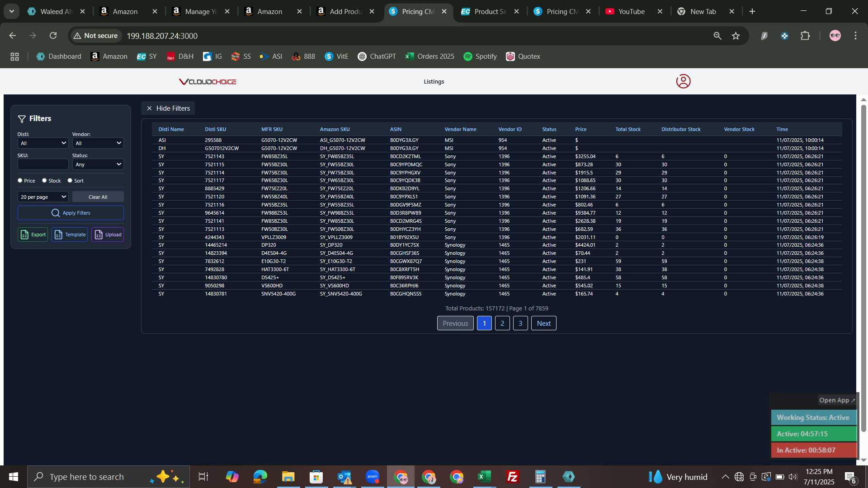Click the Filters funnel icon

pyautogui.click(x=22, y=119)
